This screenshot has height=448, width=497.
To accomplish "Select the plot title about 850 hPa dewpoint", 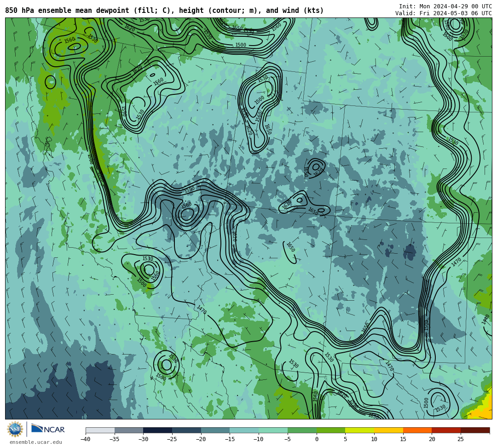I will (164, 11).
